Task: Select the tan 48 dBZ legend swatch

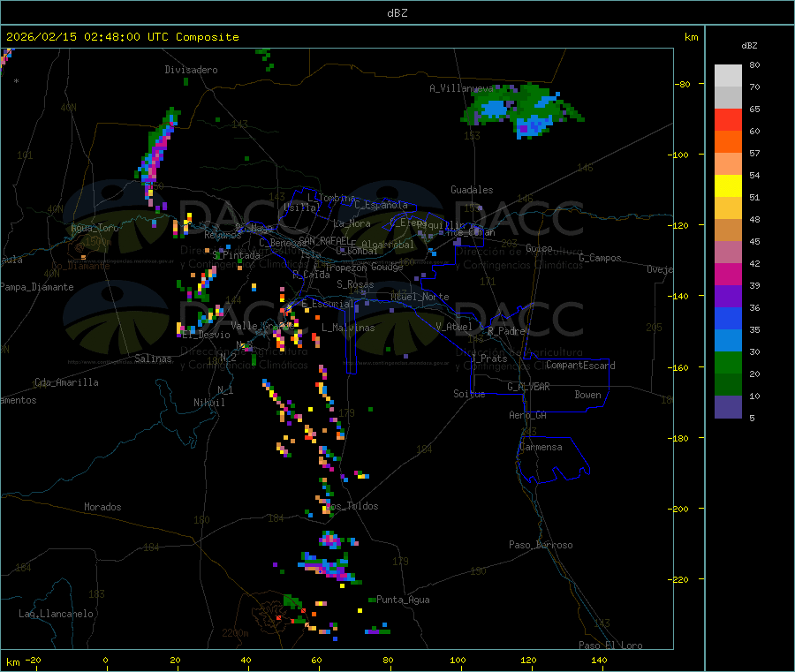Action: (x=728, y=230)
